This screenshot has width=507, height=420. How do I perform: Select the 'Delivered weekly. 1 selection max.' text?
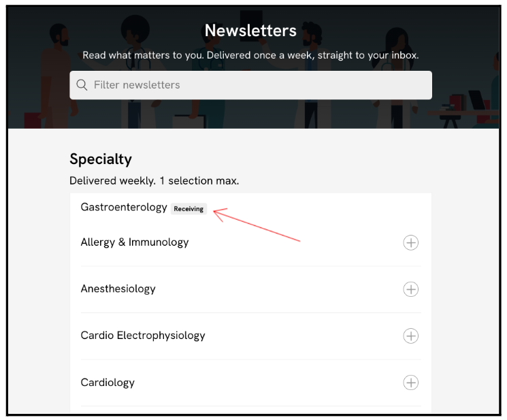click(154, 181)
